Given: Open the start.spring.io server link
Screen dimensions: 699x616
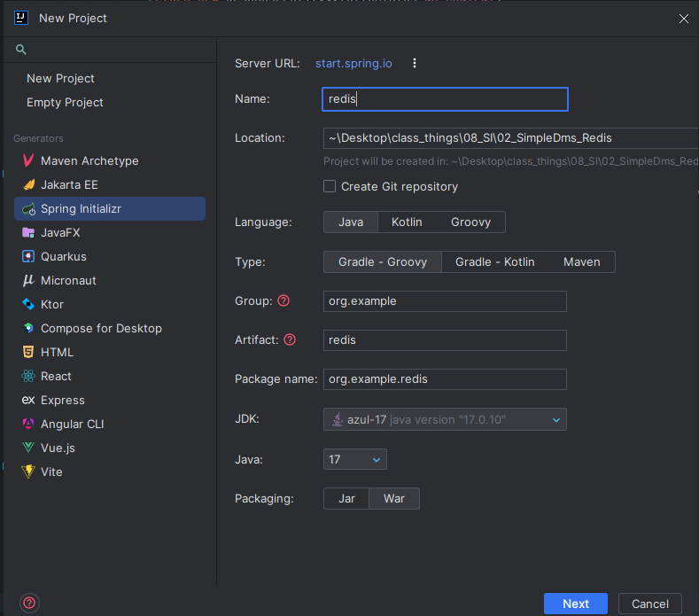Looking at the screenshot, I should tap(353, 63).
